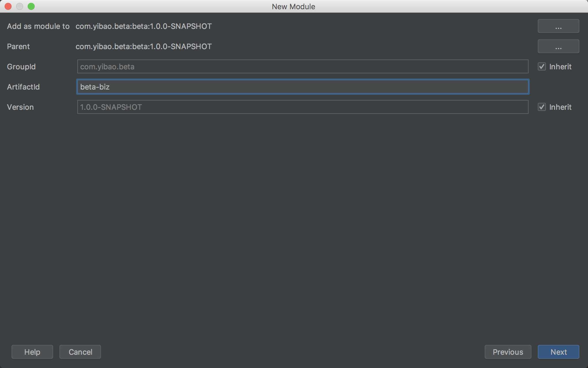
Task: Click the Help button for assistance
Action: pos(32,352)
